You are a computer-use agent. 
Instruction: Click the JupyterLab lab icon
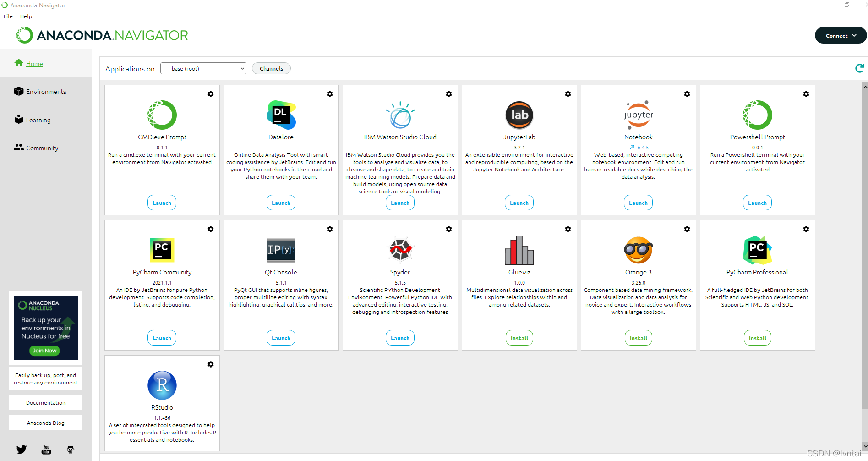pyautogui.click(x=519, y=115)
